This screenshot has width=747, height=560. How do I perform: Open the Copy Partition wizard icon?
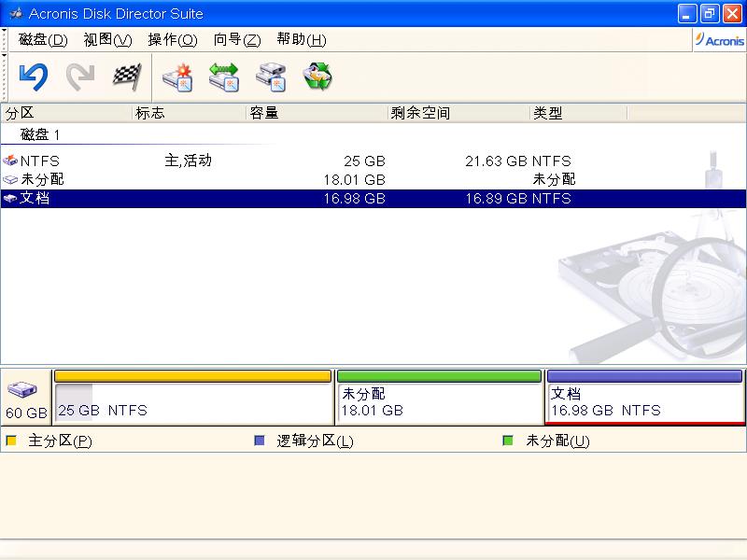click(271, 77)
